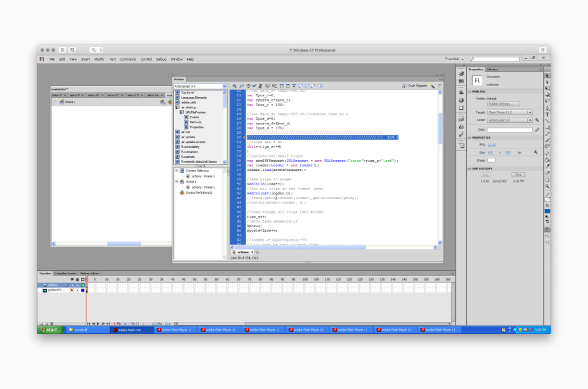The image size is (588, 389).
Task: Click Insert target path crosshair icon
Action: (x=248, y=86)
